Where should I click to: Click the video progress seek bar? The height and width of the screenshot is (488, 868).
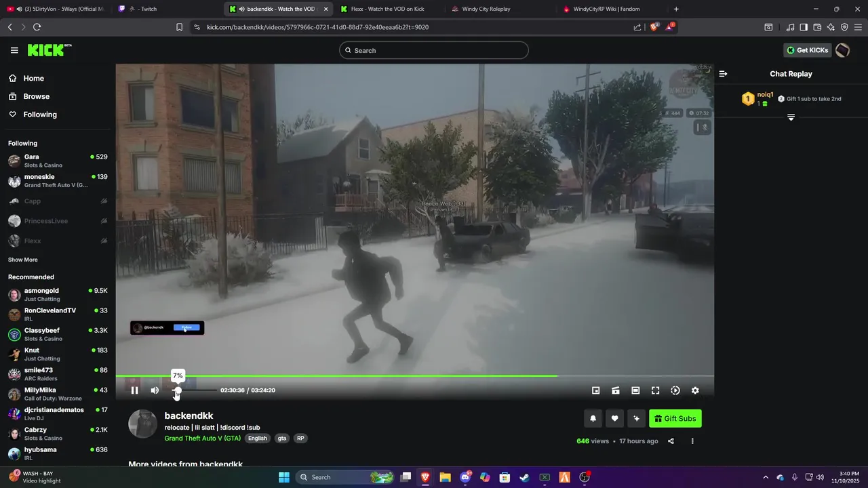point(414,375)
